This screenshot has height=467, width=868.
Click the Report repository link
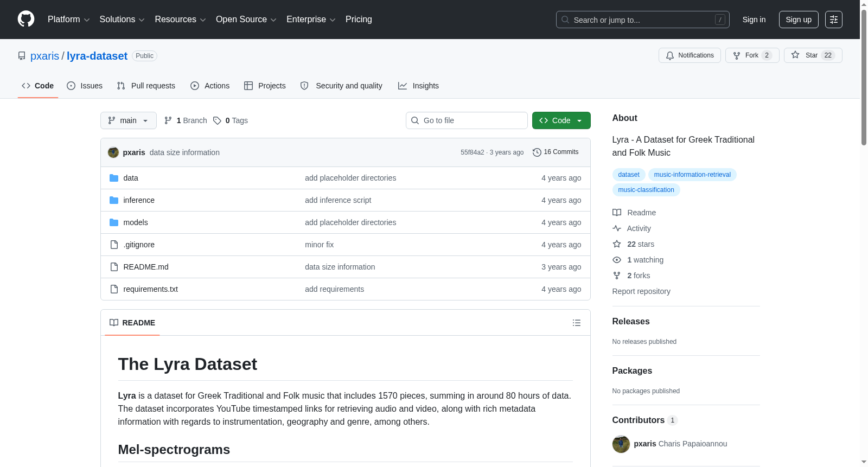click(641, 291)
